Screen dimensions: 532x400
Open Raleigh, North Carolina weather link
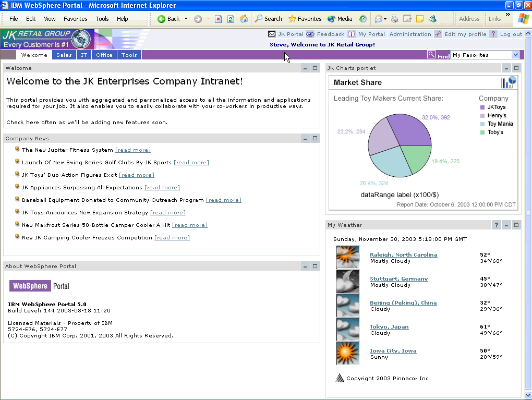403,255
